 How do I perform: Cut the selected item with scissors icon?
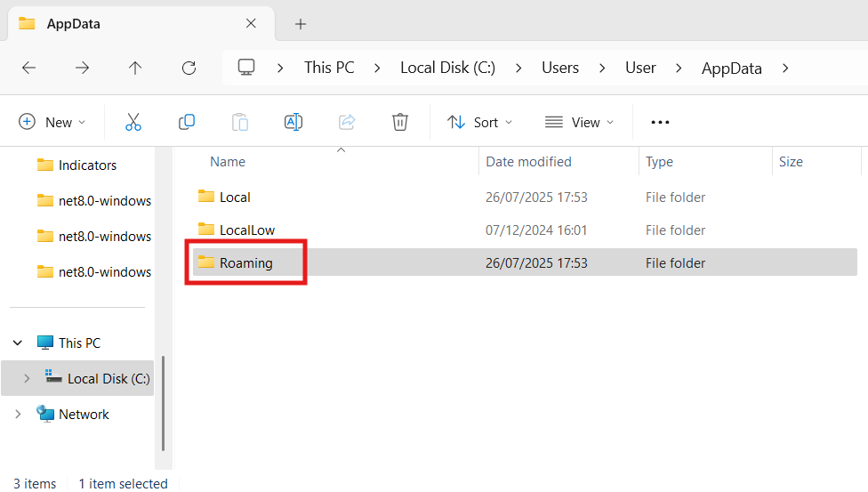pyautogui.click(x=133, y=122)
